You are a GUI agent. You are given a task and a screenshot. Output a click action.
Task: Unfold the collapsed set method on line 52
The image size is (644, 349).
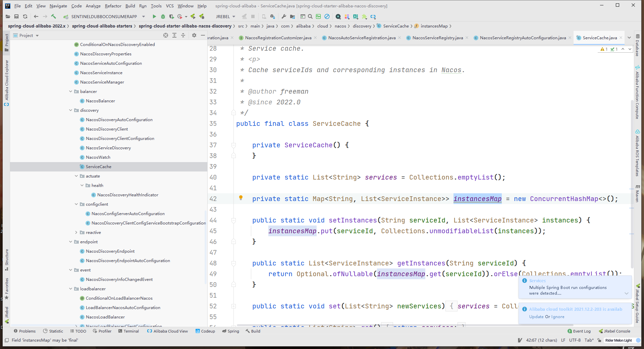click(233, 306)
